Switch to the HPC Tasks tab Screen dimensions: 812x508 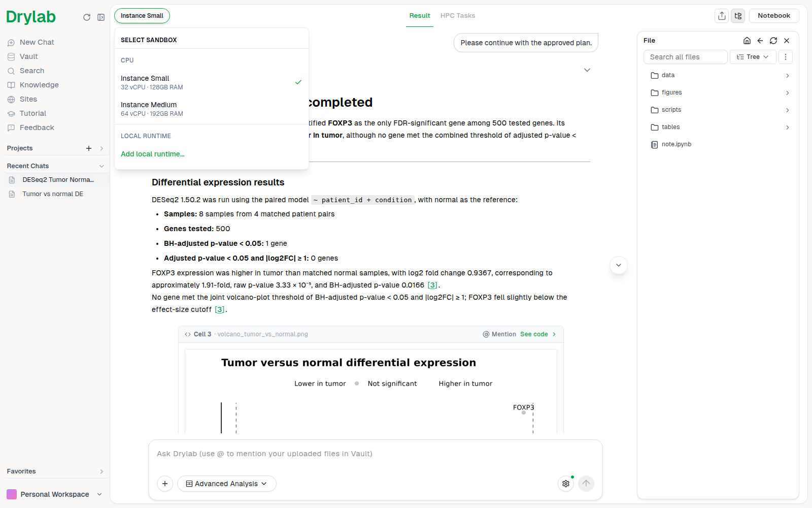pos(458,16)
